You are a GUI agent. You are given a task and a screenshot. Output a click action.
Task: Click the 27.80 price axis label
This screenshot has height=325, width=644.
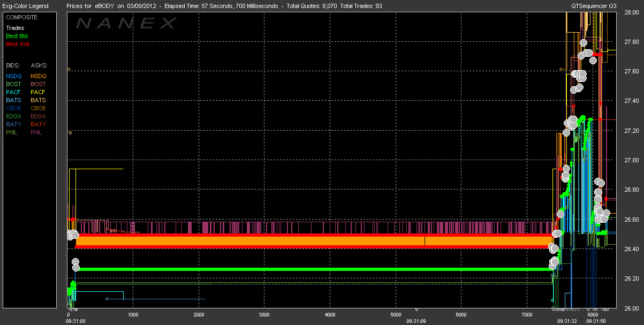point(631,42)
